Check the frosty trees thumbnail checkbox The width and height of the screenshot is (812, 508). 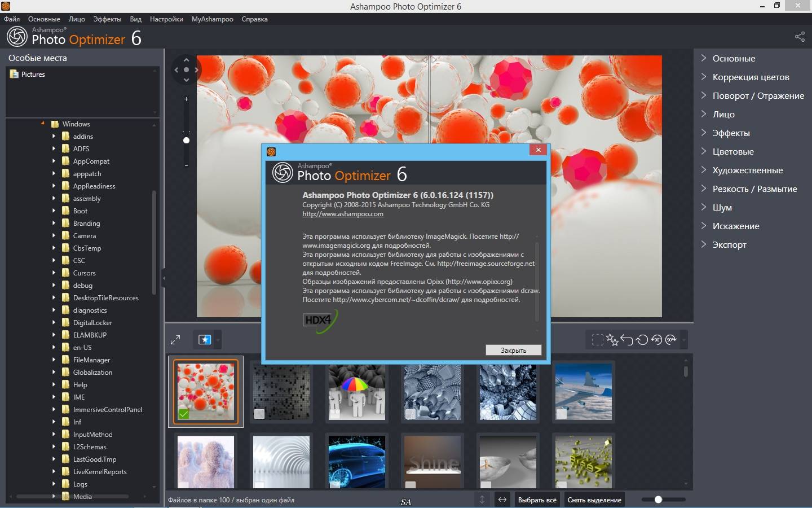pos(184,485)
